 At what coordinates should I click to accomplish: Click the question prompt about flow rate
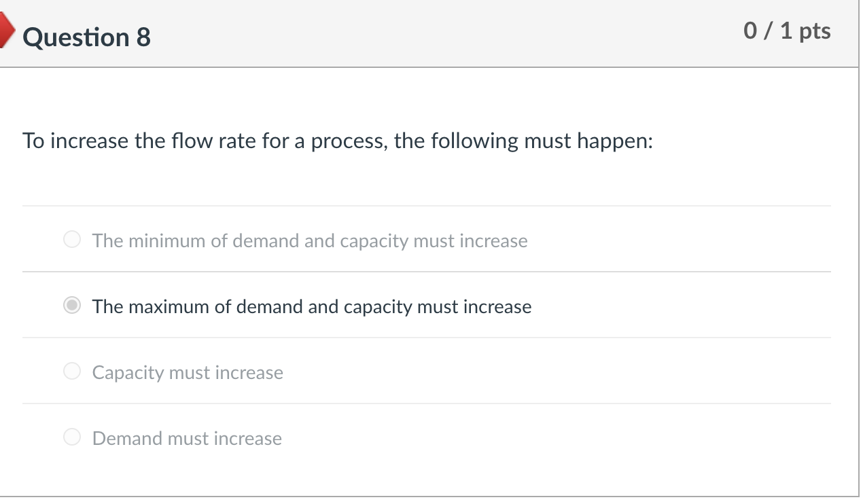click(337, 141)
